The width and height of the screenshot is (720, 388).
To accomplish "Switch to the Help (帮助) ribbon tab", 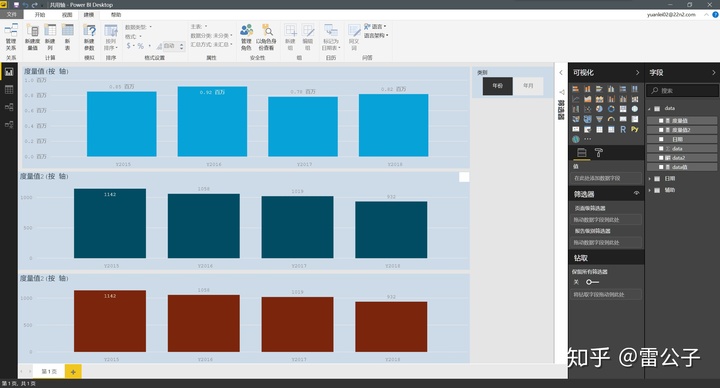I will coord(116,15).
